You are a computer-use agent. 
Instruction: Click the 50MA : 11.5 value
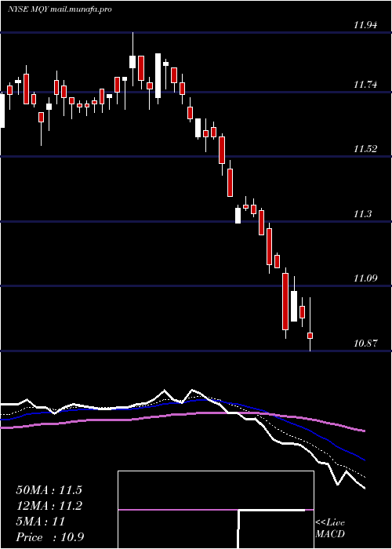pos(49,490)
